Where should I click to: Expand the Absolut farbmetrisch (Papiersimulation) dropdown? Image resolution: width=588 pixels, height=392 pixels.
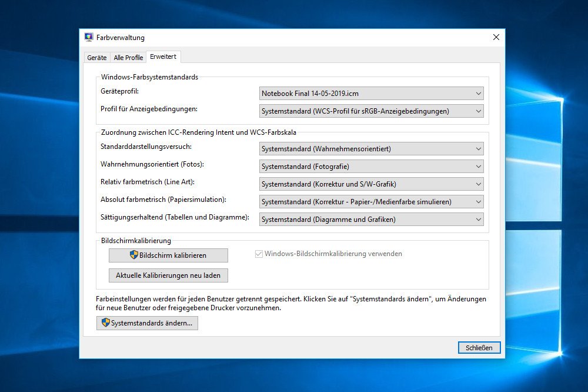pyautogui.click(x=371, y=202)
